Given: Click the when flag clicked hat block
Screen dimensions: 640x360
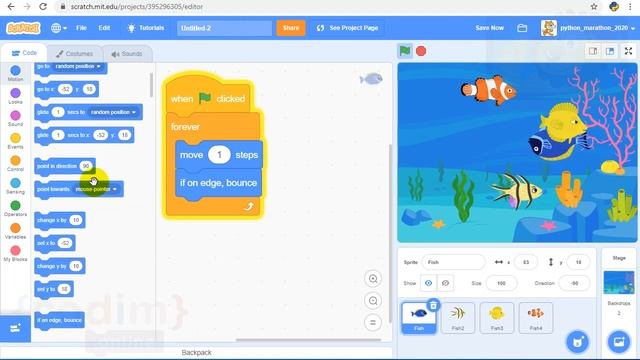Looking at the screenshot, I should tap(209, 98).
